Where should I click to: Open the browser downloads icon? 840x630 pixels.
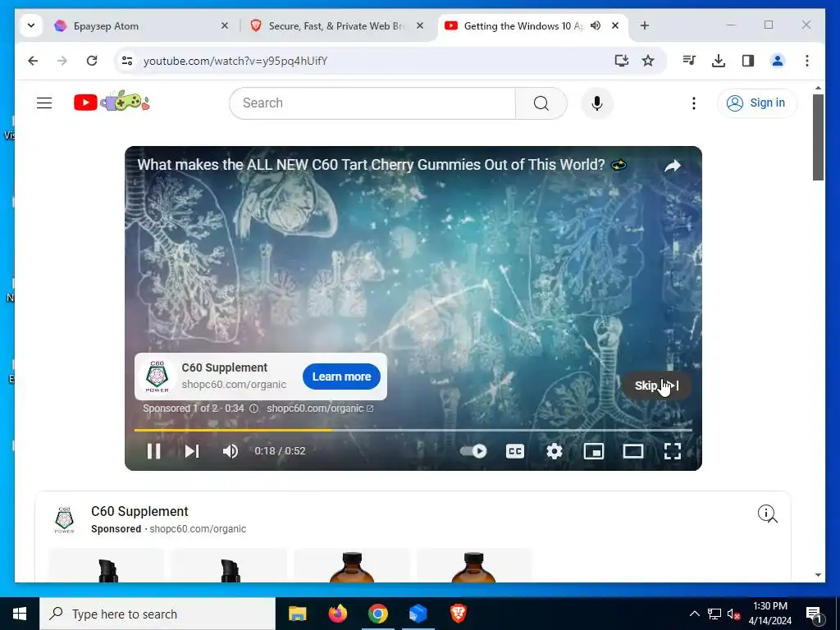tap(719, 61)
